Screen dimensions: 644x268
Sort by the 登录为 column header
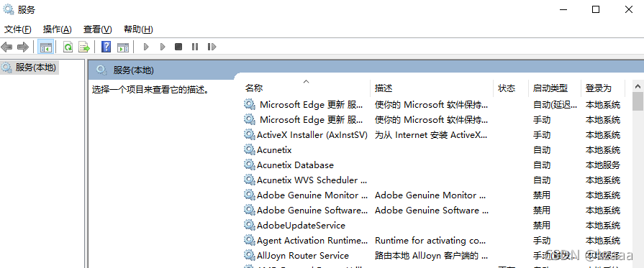[599, 88]
